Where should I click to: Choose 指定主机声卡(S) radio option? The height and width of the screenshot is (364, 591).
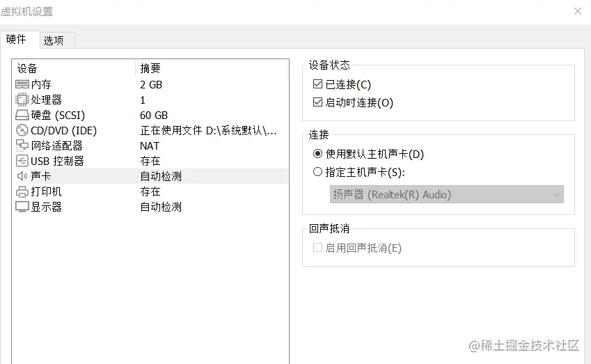point(318,172)
